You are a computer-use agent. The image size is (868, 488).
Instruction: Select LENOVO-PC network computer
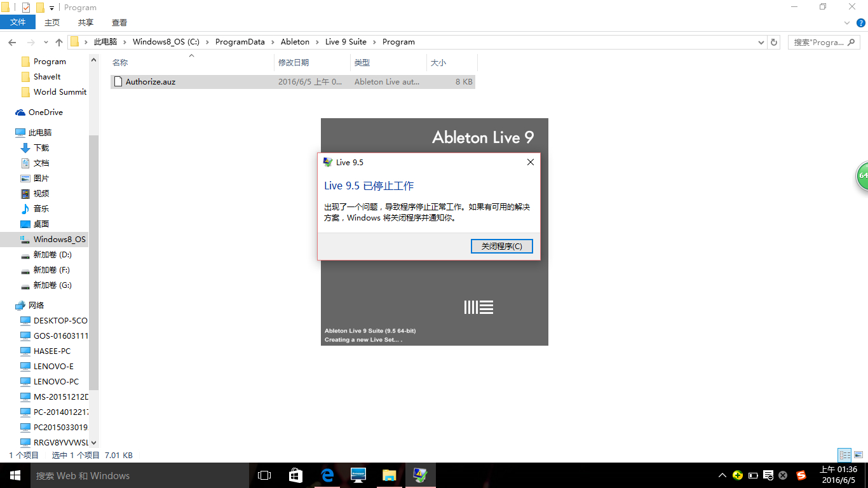tap(56, 382)
